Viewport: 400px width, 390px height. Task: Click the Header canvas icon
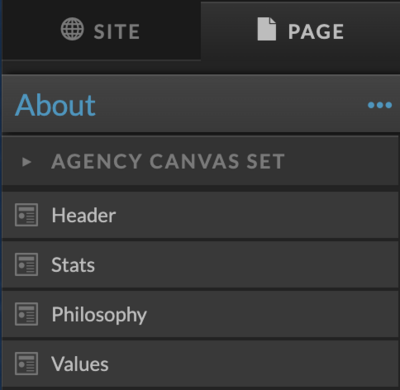pyautogui.click(x=26, y=215)
